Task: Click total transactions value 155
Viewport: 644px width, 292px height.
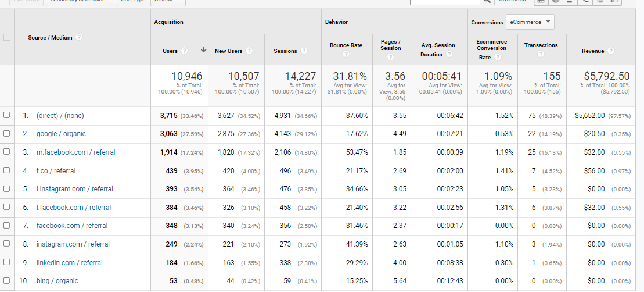Action: 552,76
